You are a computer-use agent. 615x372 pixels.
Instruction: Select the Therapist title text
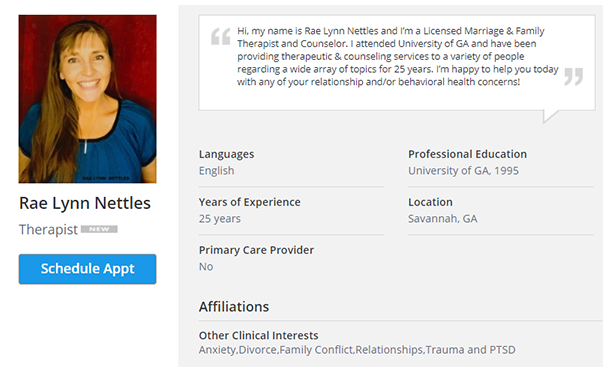click(x=48, y=230)
